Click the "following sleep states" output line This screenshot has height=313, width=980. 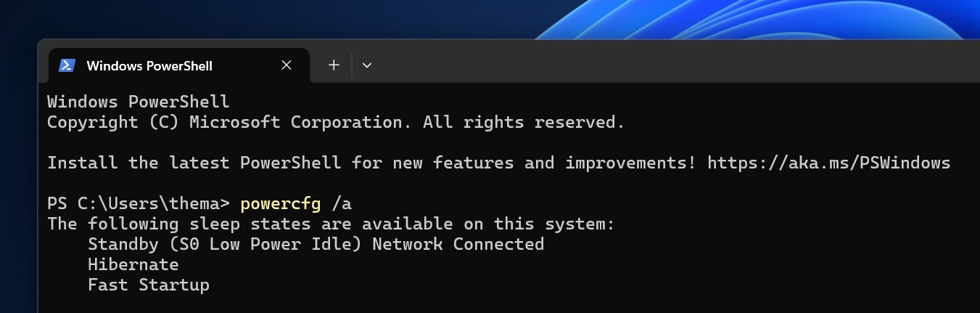point(331,224)
